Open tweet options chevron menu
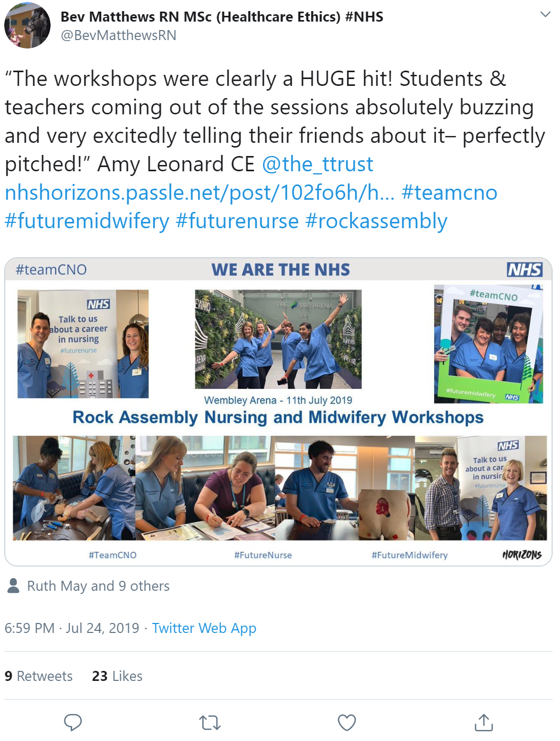Viewport: 560px width, 741px height. [x=546, y=15]
